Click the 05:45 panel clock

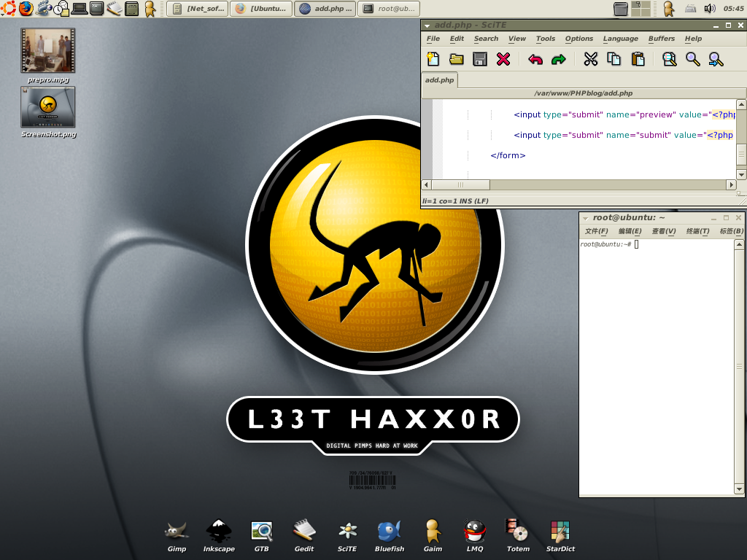[x=733, y=9]
